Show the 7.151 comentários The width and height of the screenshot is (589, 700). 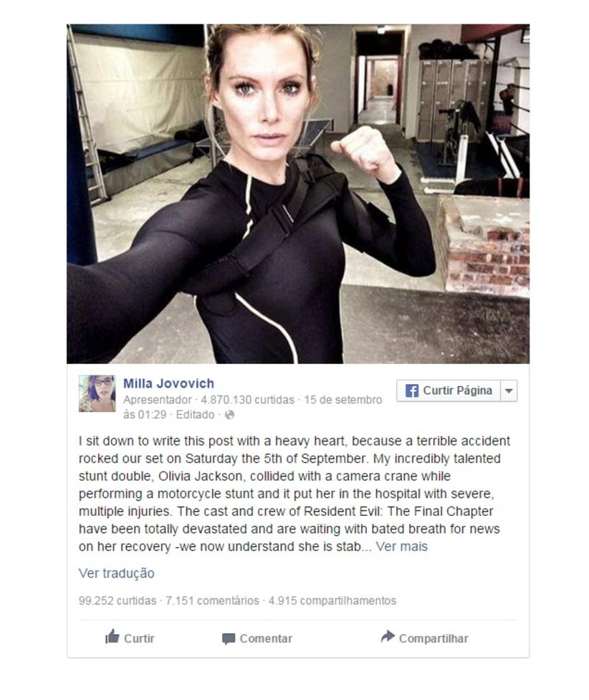(212, 600)
